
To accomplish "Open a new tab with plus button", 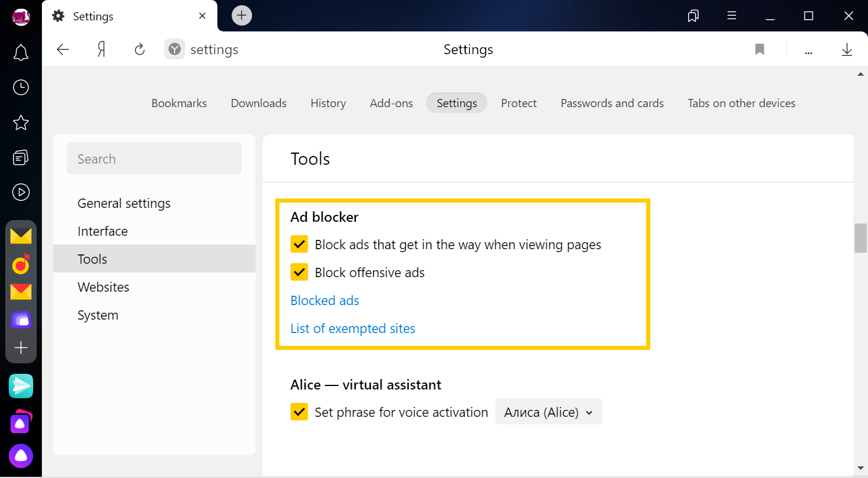I will (242, 16).
